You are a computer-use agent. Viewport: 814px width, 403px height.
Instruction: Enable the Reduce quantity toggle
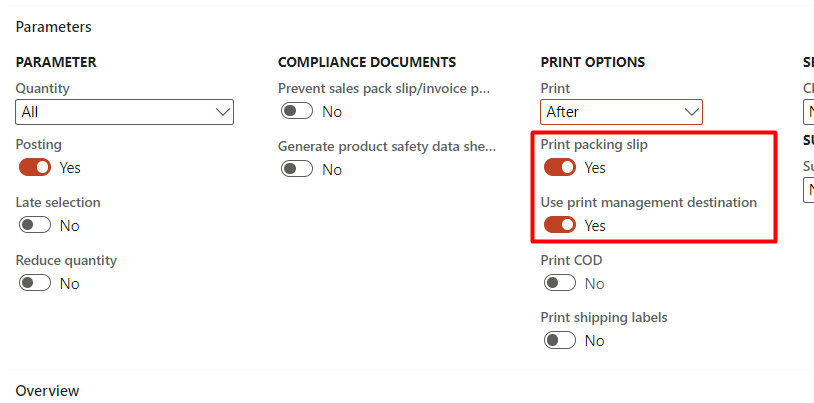tap(35, 284)
